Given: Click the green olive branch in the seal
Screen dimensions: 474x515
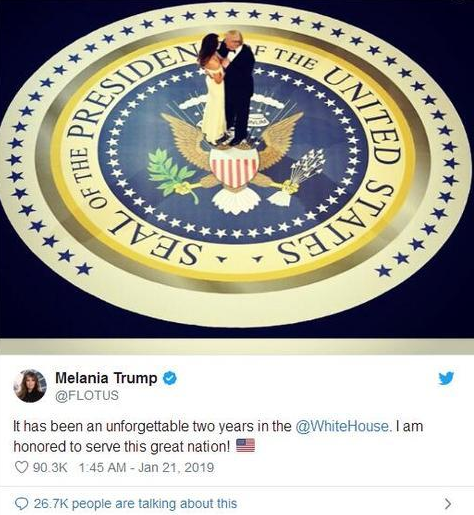Looking at the screenshot, I should click(171, 173).
